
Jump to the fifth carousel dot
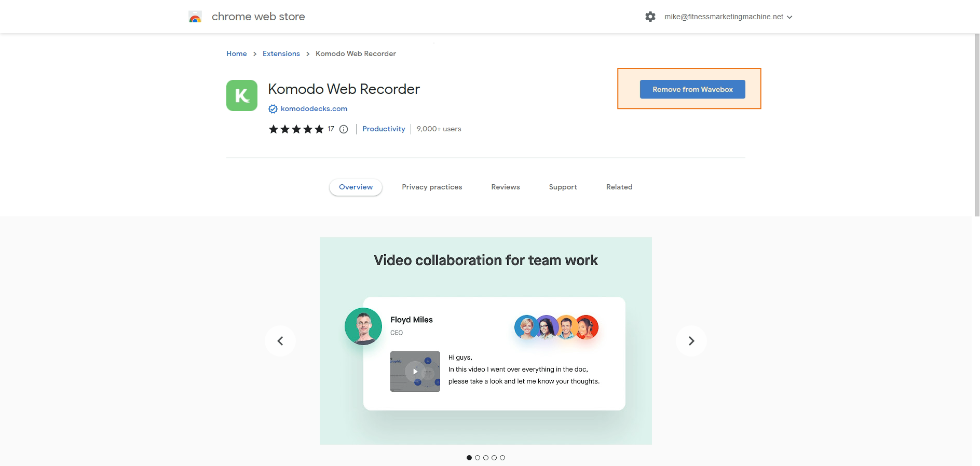[x=502, y=458]
